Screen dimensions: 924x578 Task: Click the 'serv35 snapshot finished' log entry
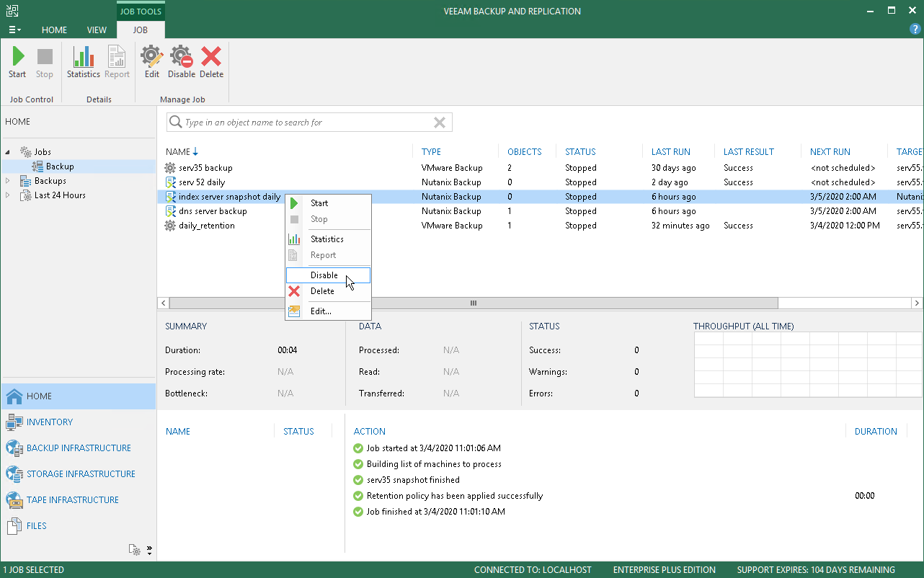[x=413, y=480]
